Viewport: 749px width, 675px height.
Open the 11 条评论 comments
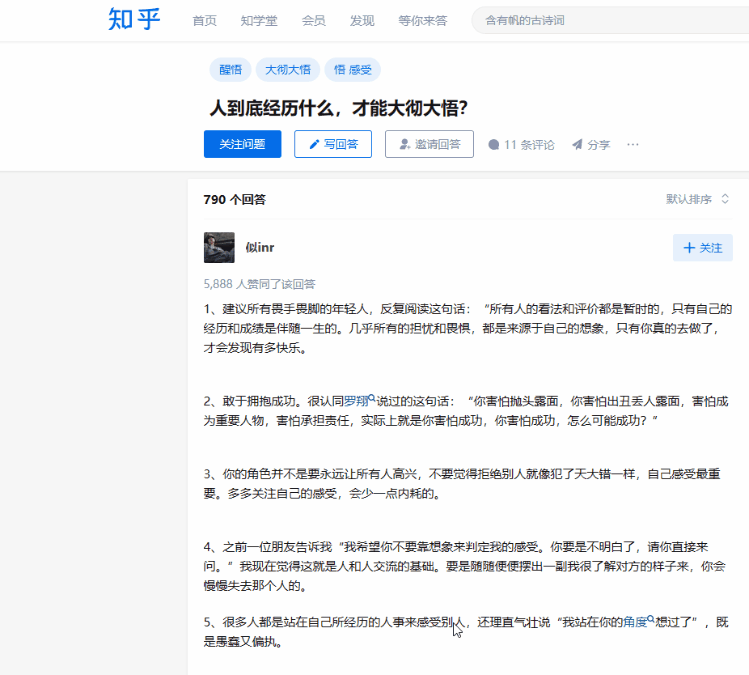(521, 145)
